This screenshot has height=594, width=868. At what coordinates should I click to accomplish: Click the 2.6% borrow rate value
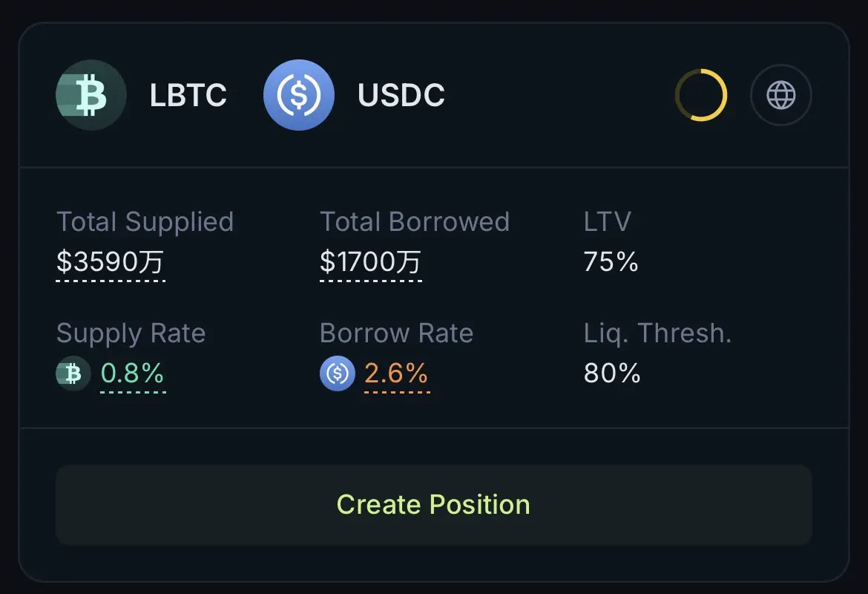pyautogui.click(x=396, y=373)
